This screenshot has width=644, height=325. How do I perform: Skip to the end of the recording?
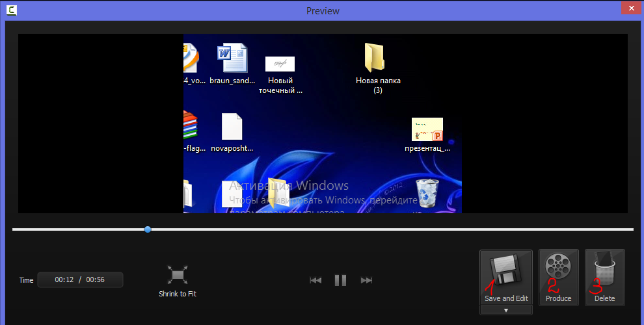coord(366,280)
